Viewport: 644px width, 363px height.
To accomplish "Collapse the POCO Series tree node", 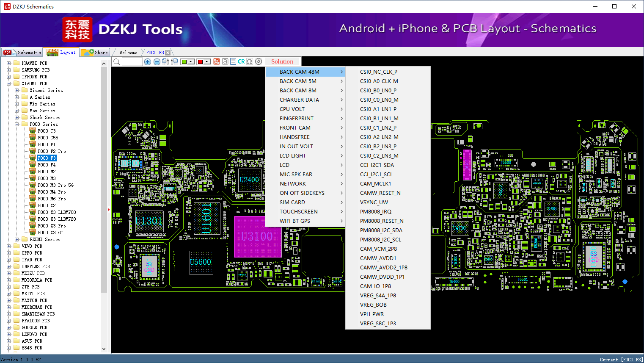I will pos(17,124).
